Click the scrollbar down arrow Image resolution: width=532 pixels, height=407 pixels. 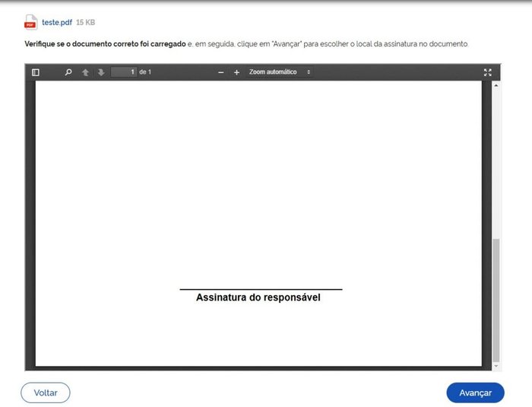pyautogui.click(x=496, y=366)
